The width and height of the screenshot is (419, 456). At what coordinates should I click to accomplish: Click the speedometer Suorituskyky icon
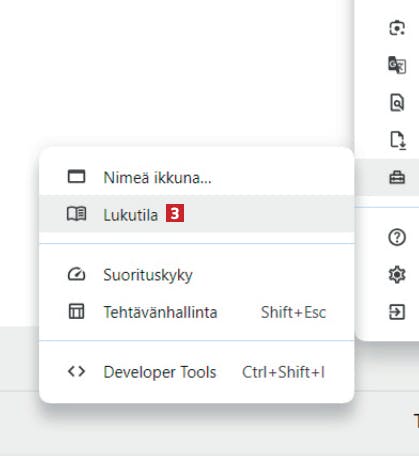(76, 275)
